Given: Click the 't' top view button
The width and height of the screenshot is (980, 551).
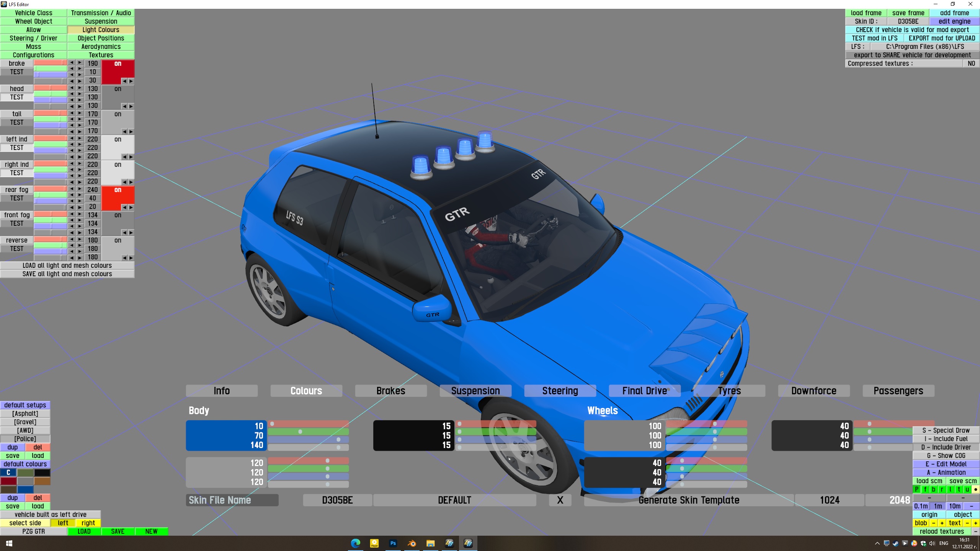Looking at the screenshot, I should click(x=959, y=489).
